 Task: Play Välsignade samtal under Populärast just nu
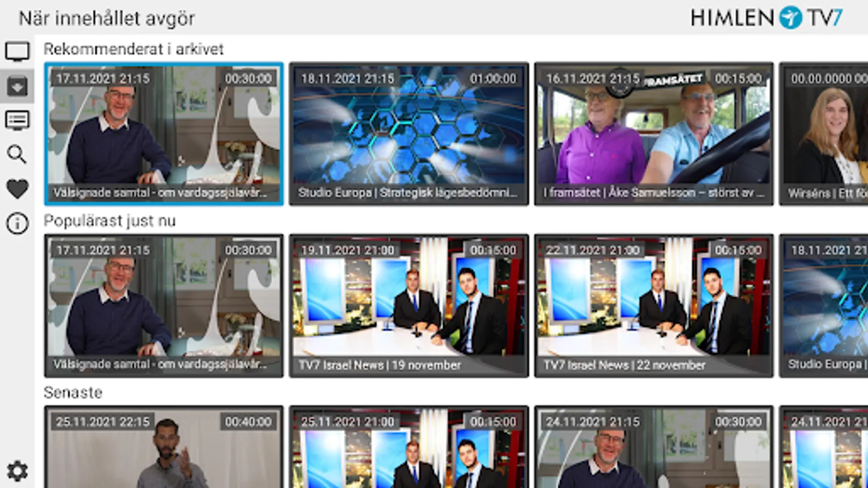164,306
